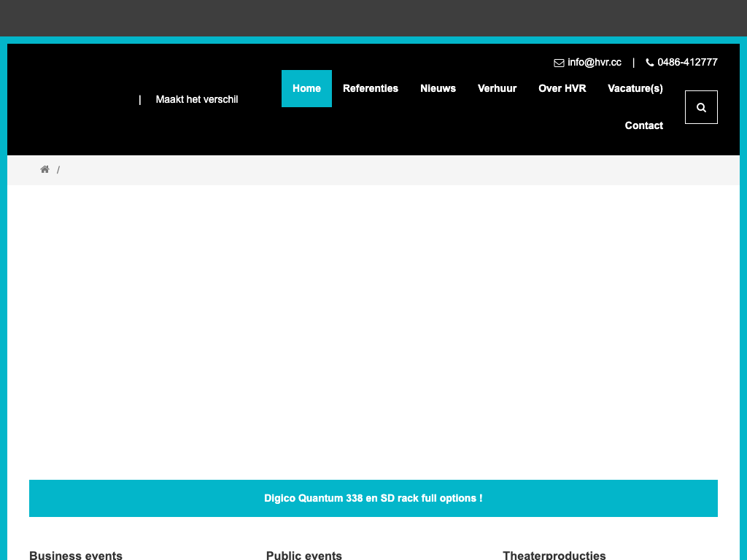Click the 'Maakt het verschil' tagline
Viewport: 747px width, 560px height.
(197, 99)
